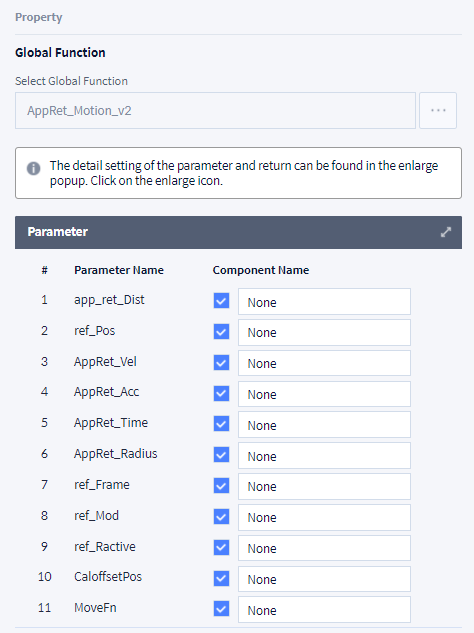The image size is (474, 633).
Task: Open the component field for ref_Mod
Action: click(x=324, y=518)
